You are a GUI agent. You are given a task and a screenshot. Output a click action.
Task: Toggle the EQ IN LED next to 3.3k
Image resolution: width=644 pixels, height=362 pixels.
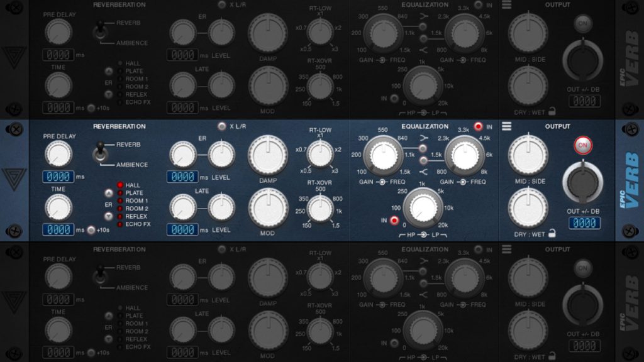pos(478,126)
